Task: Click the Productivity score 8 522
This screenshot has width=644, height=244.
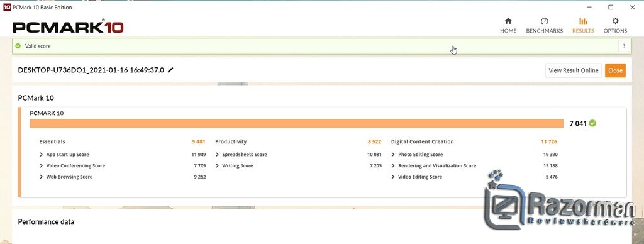Action: 374,141
